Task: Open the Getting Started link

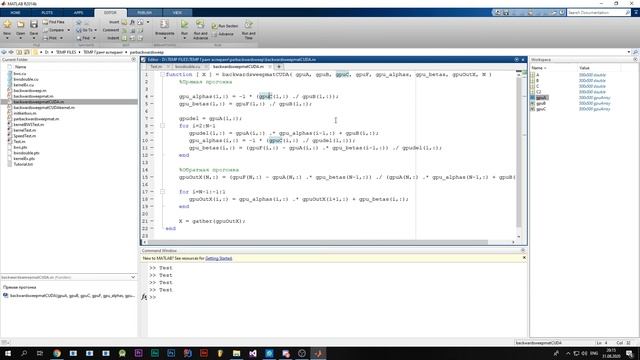Action: [218, 258]
